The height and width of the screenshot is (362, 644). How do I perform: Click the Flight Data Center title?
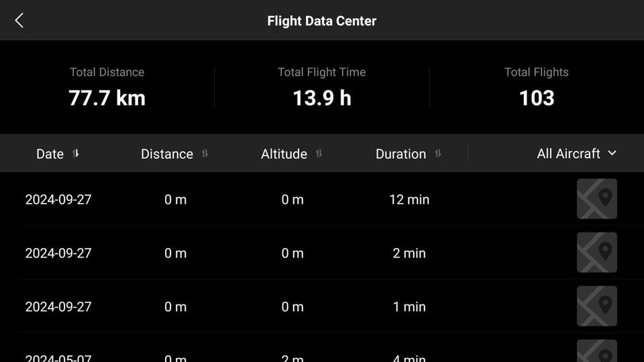[x=322, y=21]
